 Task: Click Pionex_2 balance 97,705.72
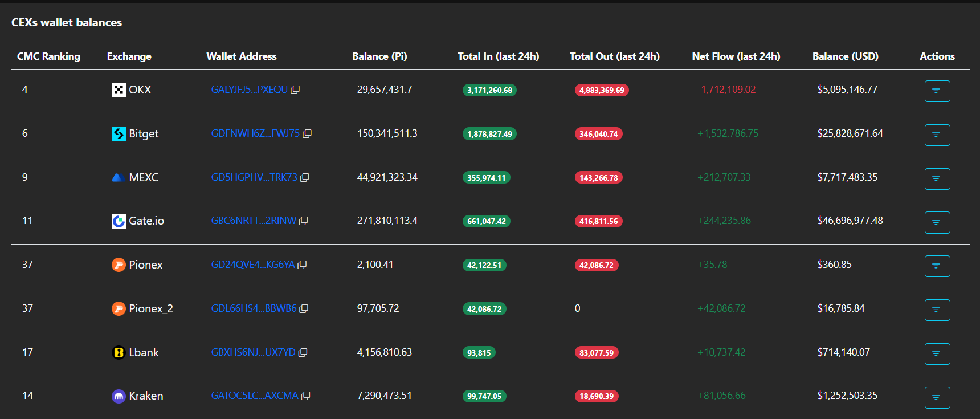[x=378, y=308]
